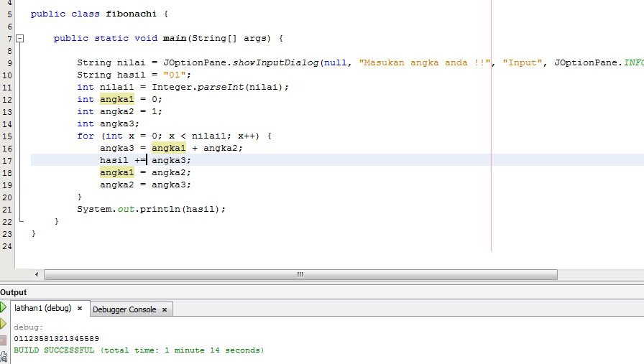This screenshot has height=364, width=644.
Task: Click parseInt on line 11
Action: pyautogui.click(x=221, y=87)
